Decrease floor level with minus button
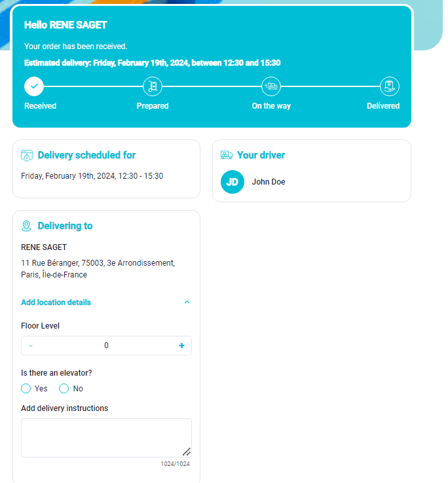The image size is (448, 483). click(31, 346)
